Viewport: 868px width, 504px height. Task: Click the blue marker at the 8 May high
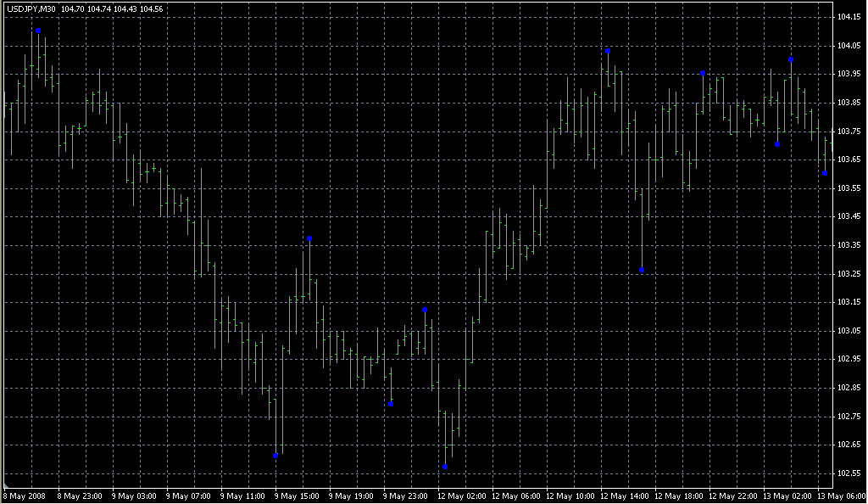pyautogui.click(x=37, y=31)
